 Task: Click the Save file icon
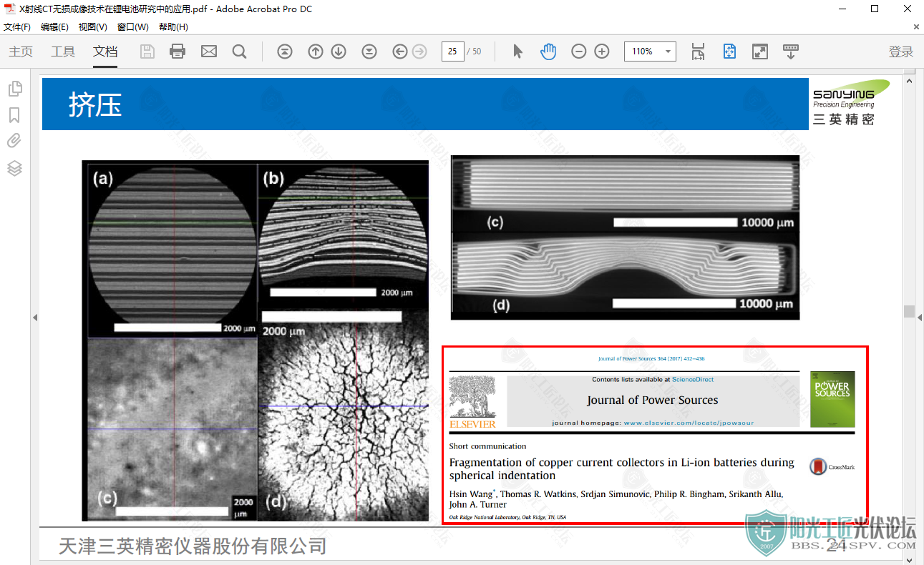pos(147,51)
